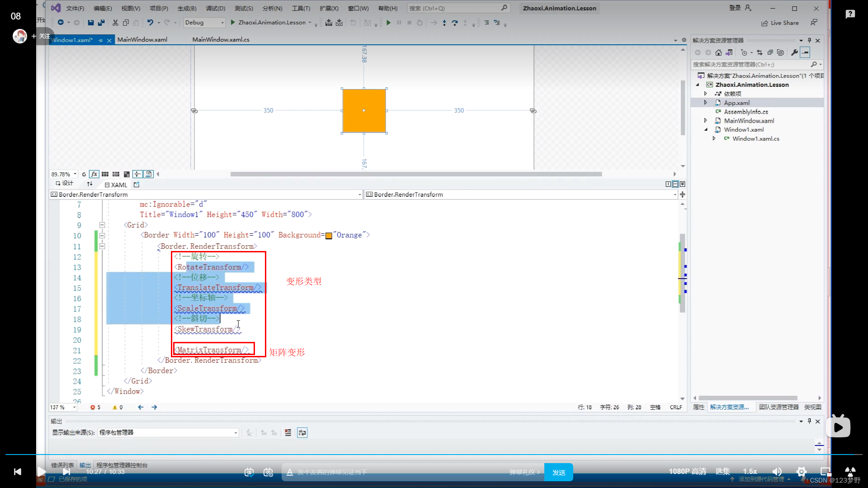This screenshot has height=488, width=868.
Task: Toggle word wrap in the Output panel
Action: coord(302,433)
